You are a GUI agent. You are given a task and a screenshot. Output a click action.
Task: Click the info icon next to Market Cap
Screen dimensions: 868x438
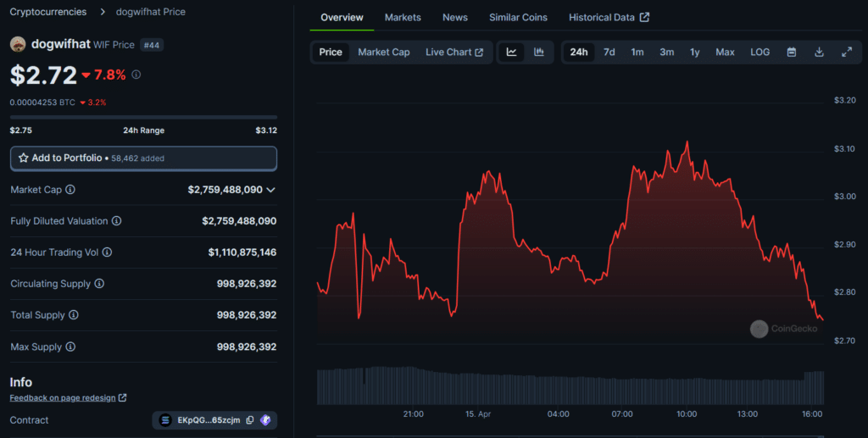point(70,190)
